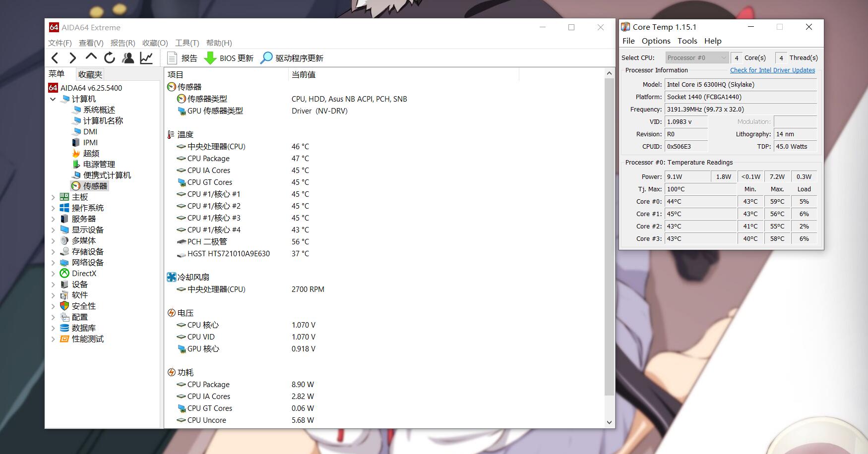Click the 驱动程序更新 driver update button

coord(292,58)
